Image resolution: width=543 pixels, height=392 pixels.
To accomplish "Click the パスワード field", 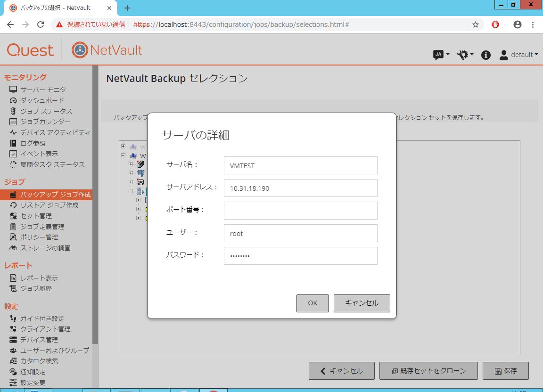I will [300, 255].
